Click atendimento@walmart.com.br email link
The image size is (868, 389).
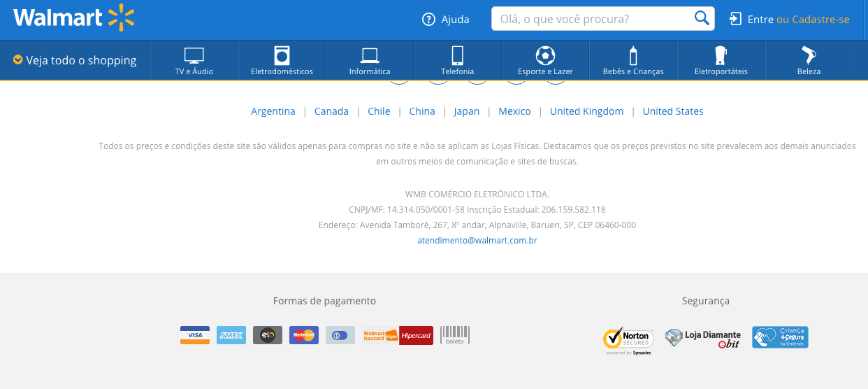[x=477, y=241]
